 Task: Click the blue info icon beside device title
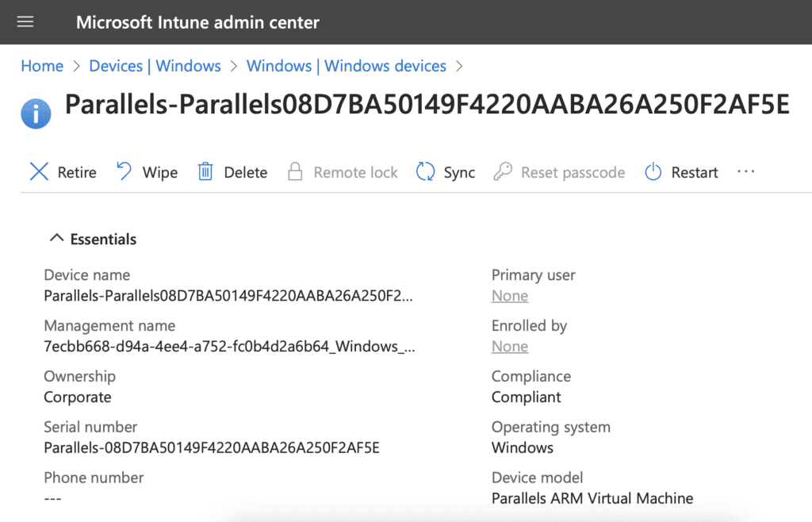pyautogui.click(x=36, y=113)
